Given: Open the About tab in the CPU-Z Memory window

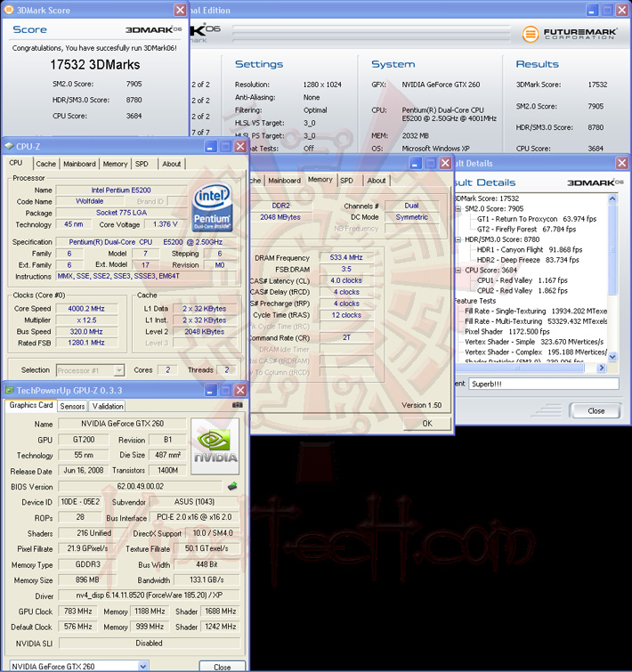Looking at the screenshot, I should 377,181.
